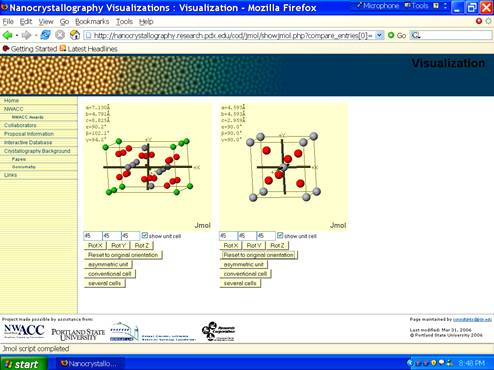Screen dimensions: 494x370
Task: Click the Windows start button
Action: pos(23,364)
